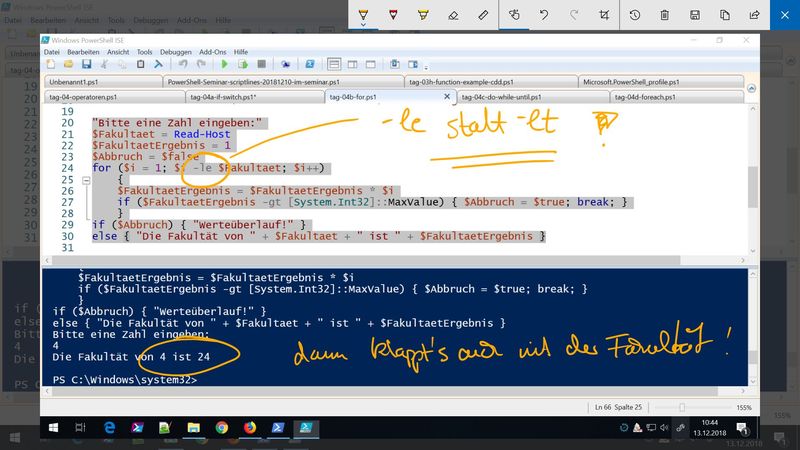Switch to tag-04a-if-switch.ps1 tab

pos(255,97)
